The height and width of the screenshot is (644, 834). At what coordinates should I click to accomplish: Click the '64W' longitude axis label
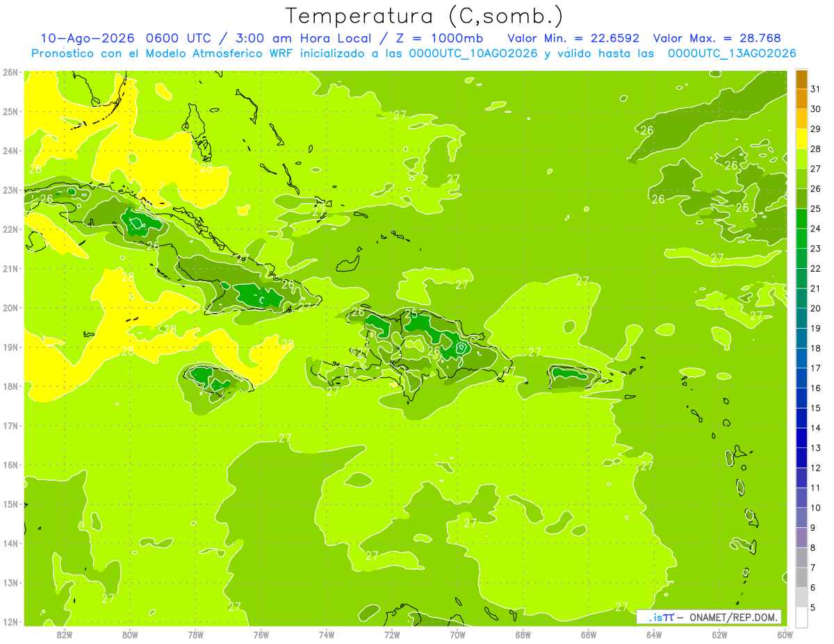tap(654, 634)
